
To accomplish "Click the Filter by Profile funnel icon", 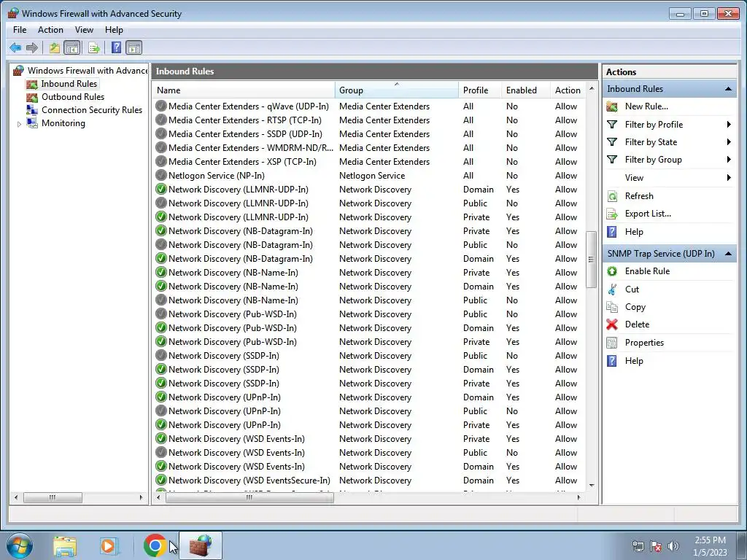I will click(x=612, y=124).
